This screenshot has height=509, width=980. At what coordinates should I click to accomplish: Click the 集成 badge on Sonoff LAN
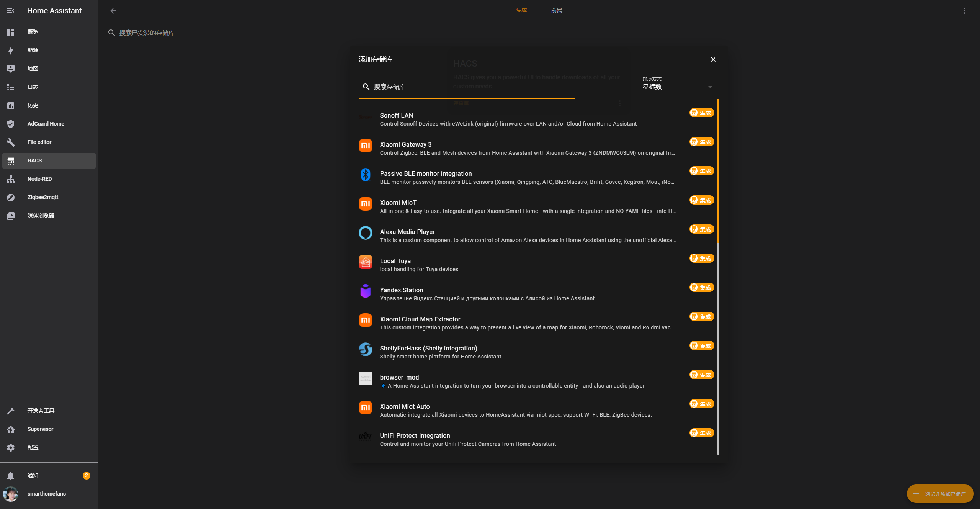click(x=702, y=113)
